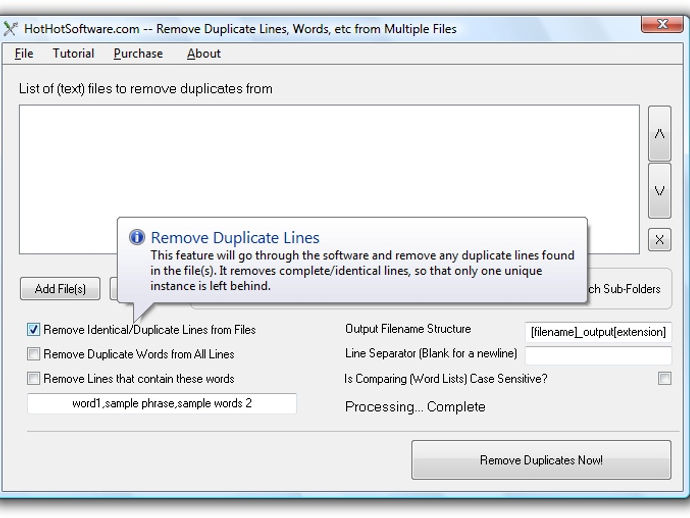Toggle the case sensitive comparison checkbox
Viewport: 690px width, 518px height.
click(x=664, y=378)
